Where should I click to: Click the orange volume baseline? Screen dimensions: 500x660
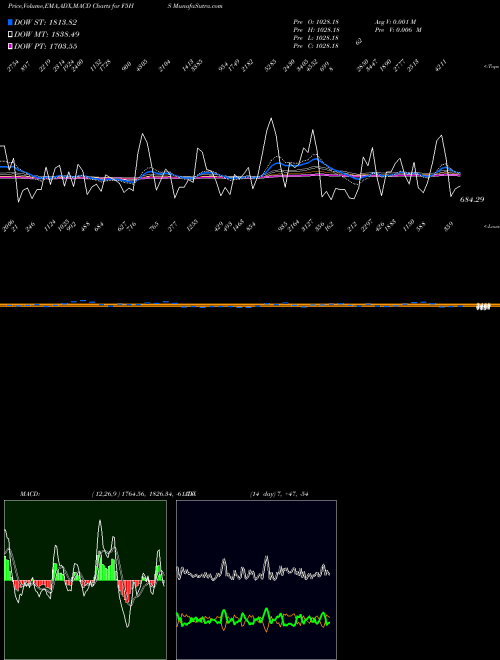click(250, 305)
